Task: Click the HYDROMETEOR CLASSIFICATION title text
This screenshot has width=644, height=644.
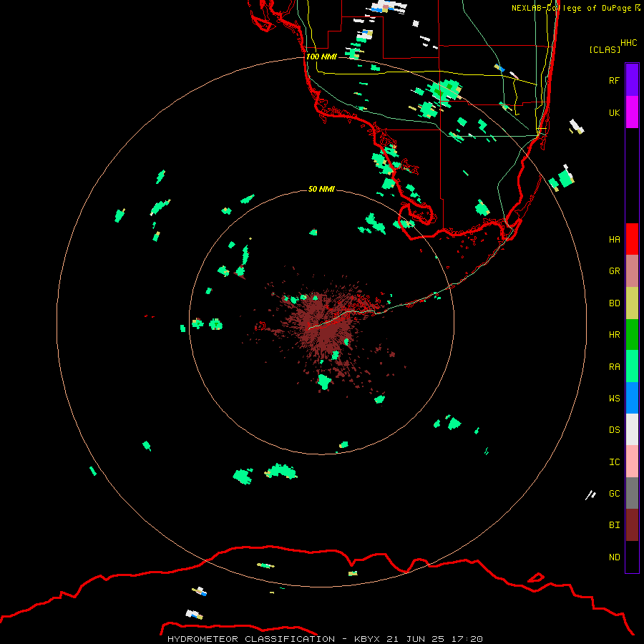Action: (x=251, y=639)
